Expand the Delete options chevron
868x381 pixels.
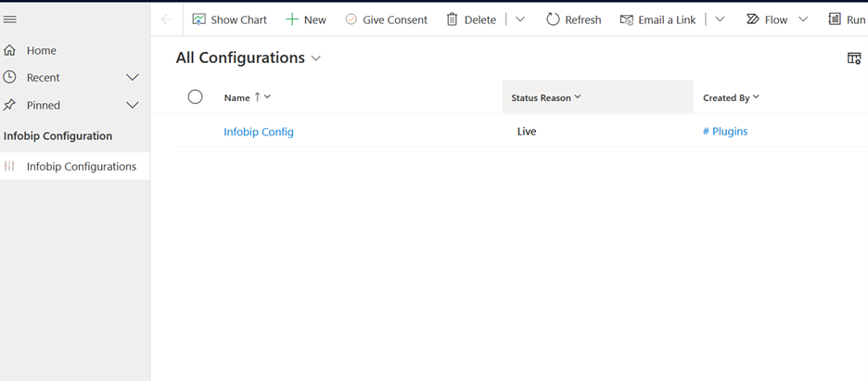coord(520,19)
